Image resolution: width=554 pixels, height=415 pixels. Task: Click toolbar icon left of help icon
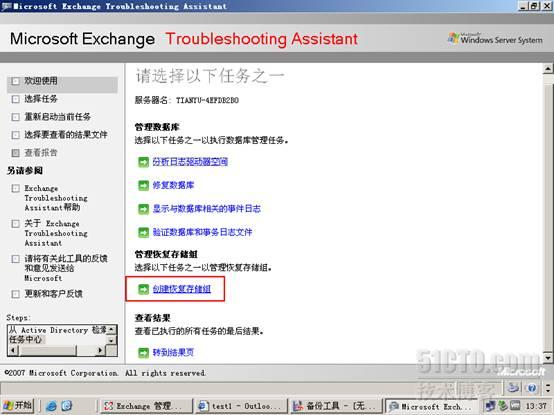(513, 389)
